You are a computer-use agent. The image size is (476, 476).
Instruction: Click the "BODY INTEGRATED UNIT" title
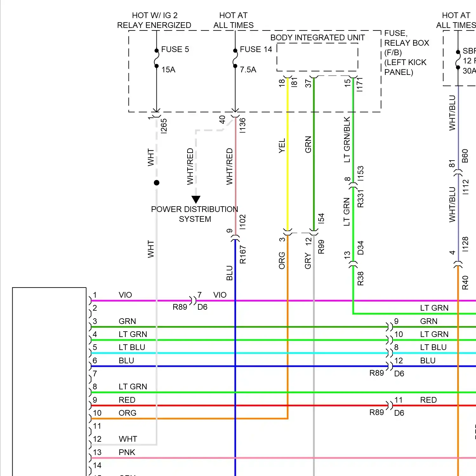318,37
